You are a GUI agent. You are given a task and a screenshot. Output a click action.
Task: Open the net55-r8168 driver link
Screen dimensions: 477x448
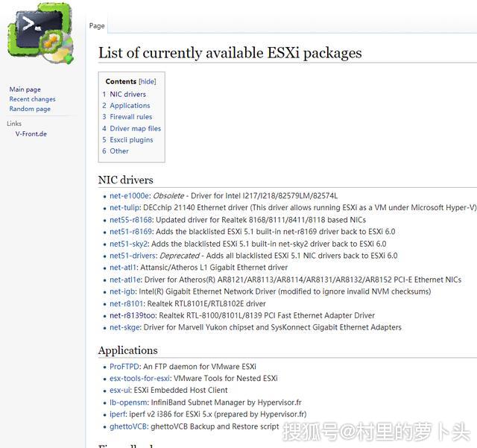[x=131, y=220]
